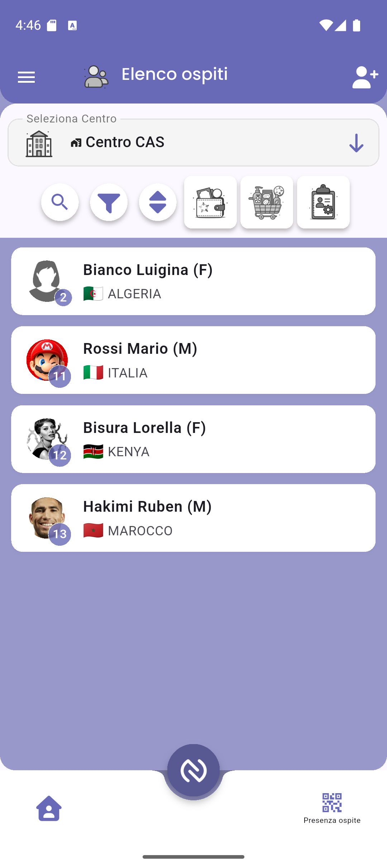This screenshot has height=868, width=387.
Task: Open the hamburger navigation menu
Action: click(x=26, y=77)
